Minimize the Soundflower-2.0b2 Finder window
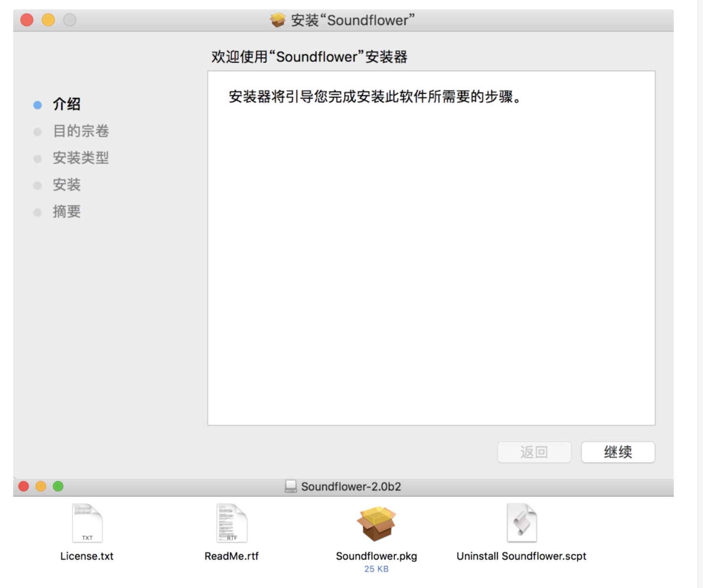The width and height of the screenshot is (703, 588). [41, 487]
